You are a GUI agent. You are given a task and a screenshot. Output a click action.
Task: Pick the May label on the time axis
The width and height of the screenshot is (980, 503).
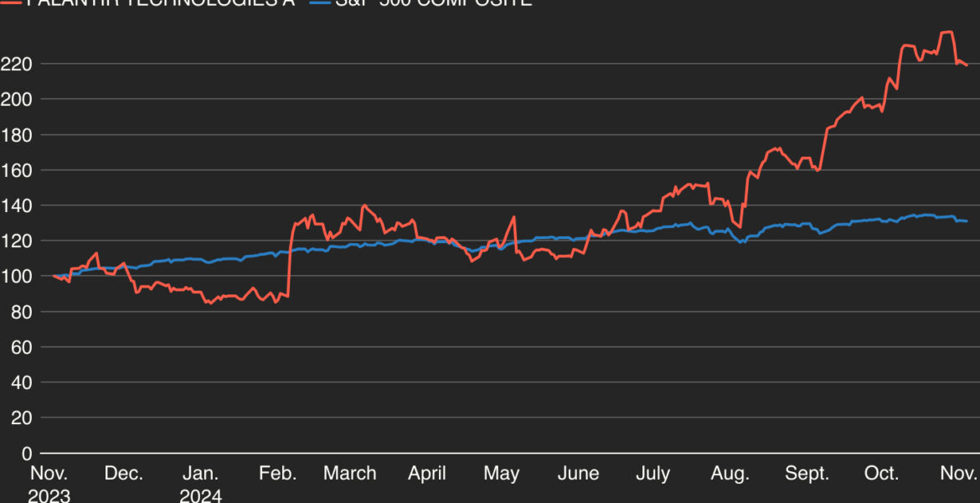501,474
